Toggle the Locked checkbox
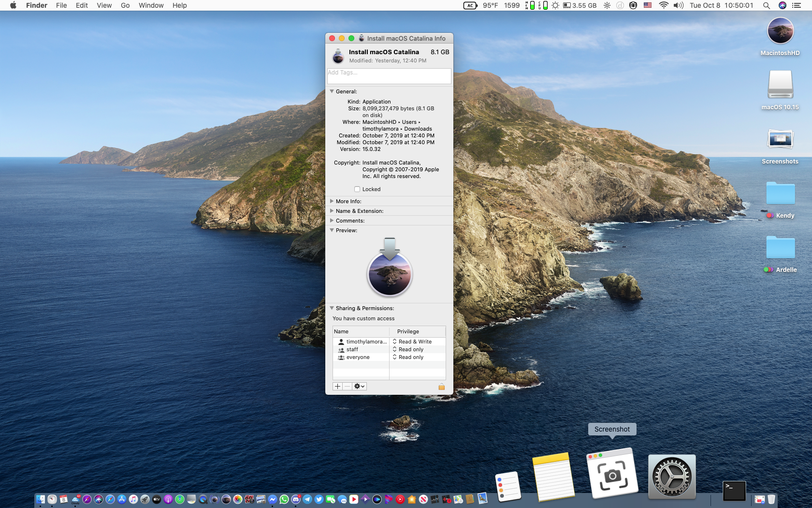812x508 pixels. click(357, 189)
